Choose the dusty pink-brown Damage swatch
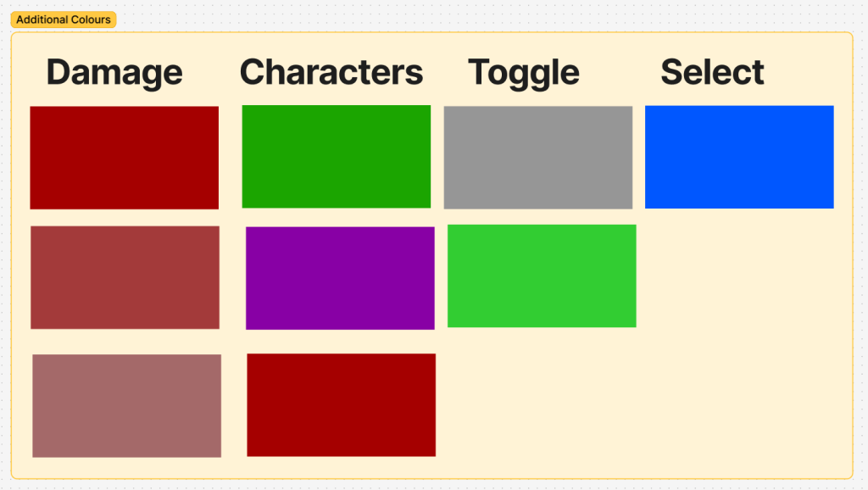The height and width of the screenshot is (490, 868). click(x=126, y=405)
